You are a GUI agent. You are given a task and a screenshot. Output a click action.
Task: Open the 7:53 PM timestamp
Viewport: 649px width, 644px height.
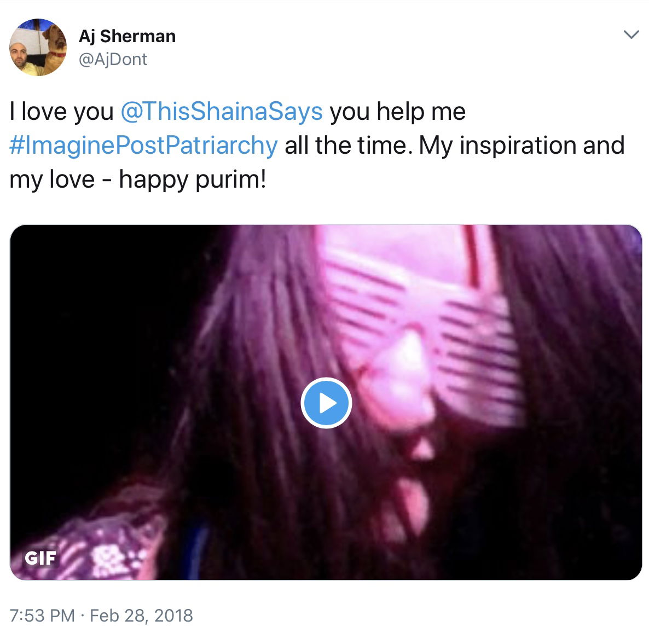42,616
